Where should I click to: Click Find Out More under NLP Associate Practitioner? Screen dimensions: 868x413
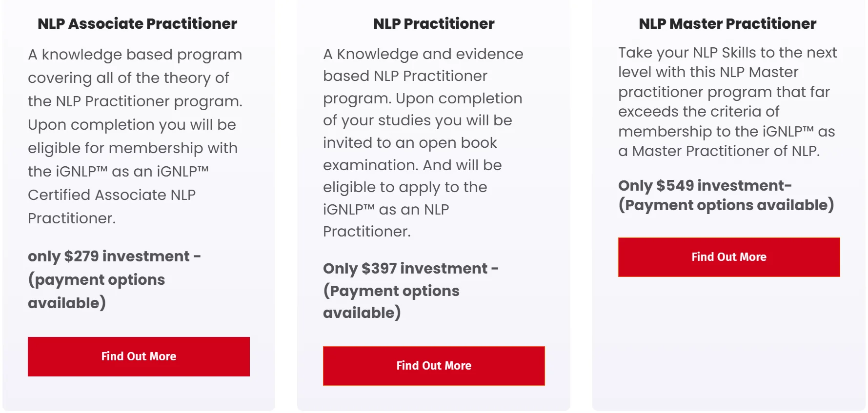point(139,356)
